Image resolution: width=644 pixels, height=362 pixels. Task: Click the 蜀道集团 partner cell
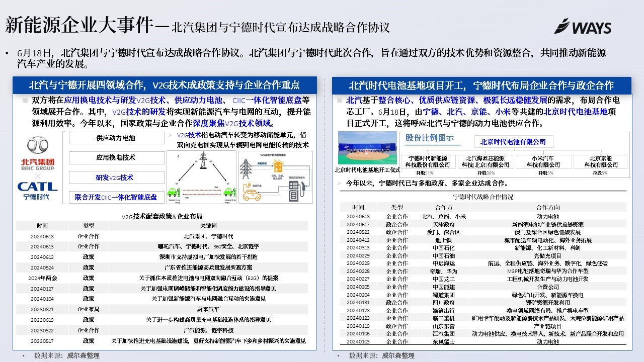point(443,295)
